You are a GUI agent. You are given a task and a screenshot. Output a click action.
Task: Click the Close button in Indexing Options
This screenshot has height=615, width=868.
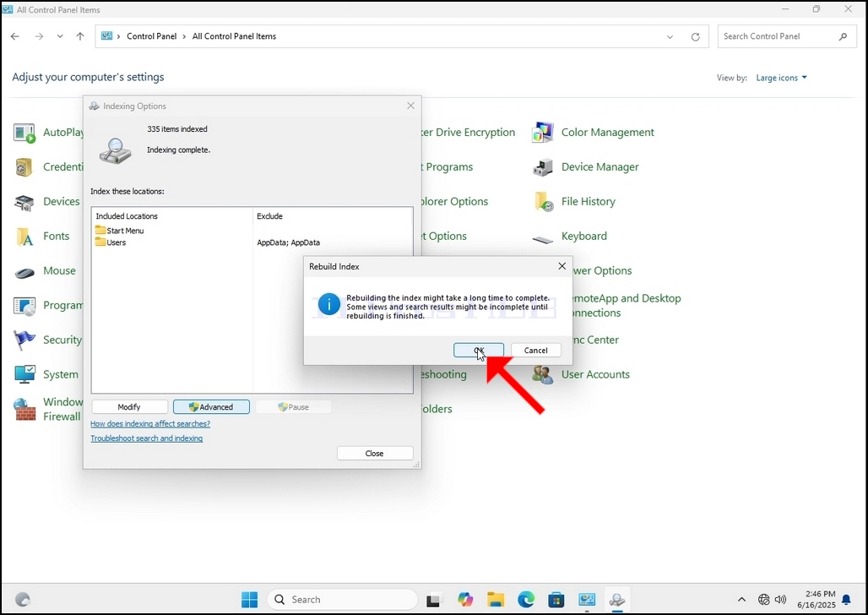375,453
